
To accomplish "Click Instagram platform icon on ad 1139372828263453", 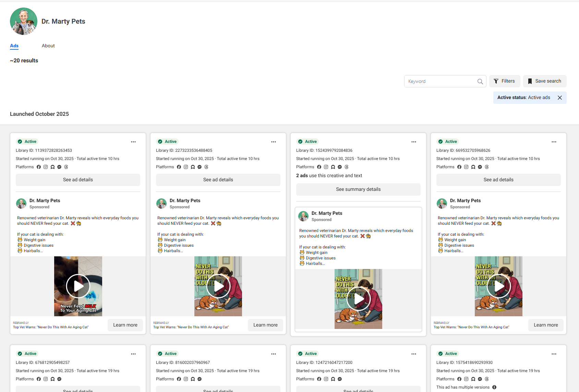I will click(46, 167).
